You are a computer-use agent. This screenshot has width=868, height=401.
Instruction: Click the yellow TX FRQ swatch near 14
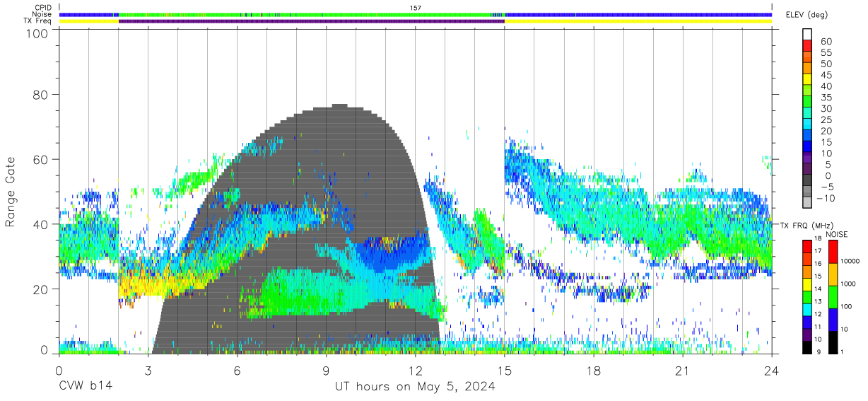pyautogui.click(x=807, y=284)
